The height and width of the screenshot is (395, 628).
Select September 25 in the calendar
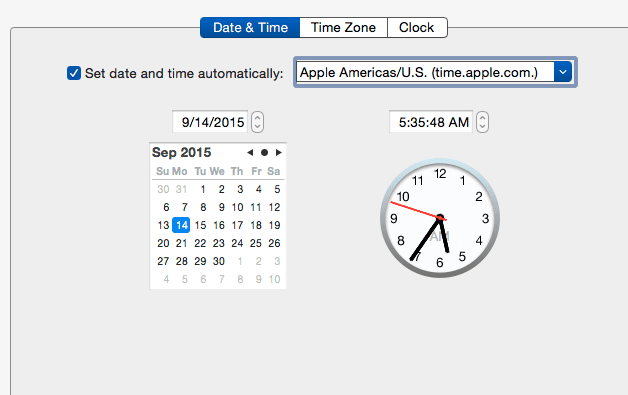256,243
